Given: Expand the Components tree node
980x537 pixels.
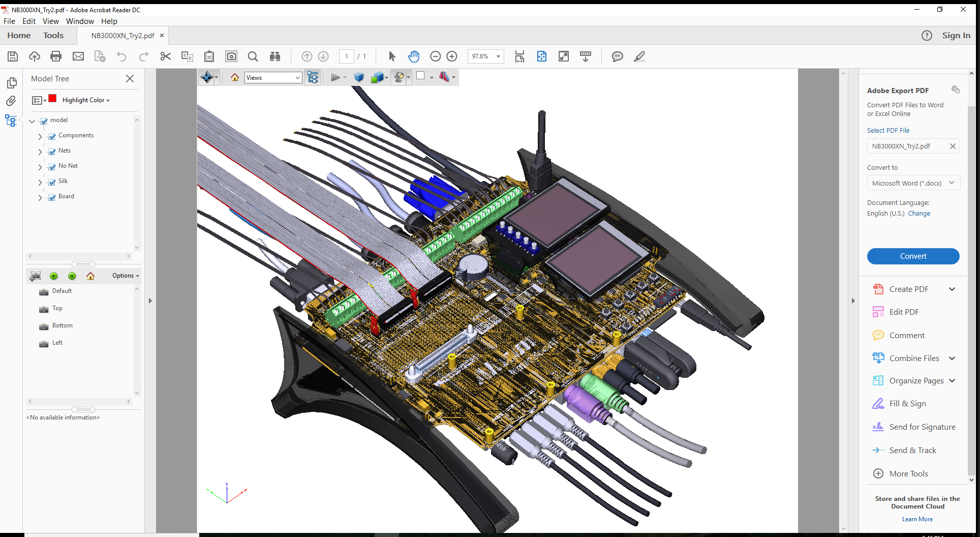Looking at the screenshot, I should (40, 136).
